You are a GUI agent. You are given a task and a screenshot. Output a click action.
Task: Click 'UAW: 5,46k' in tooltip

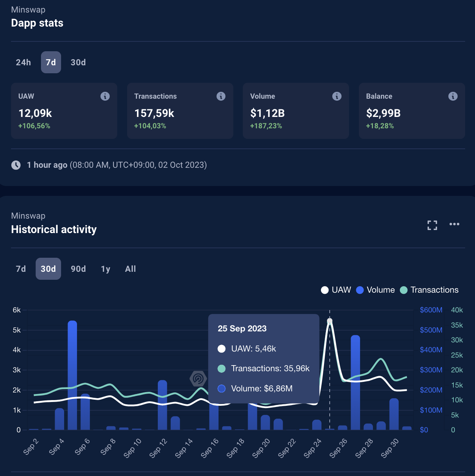click(253, 349)
